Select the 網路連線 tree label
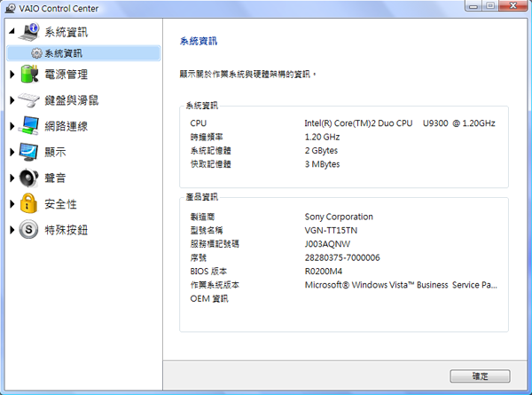The image size is (532, 395). 66,126
